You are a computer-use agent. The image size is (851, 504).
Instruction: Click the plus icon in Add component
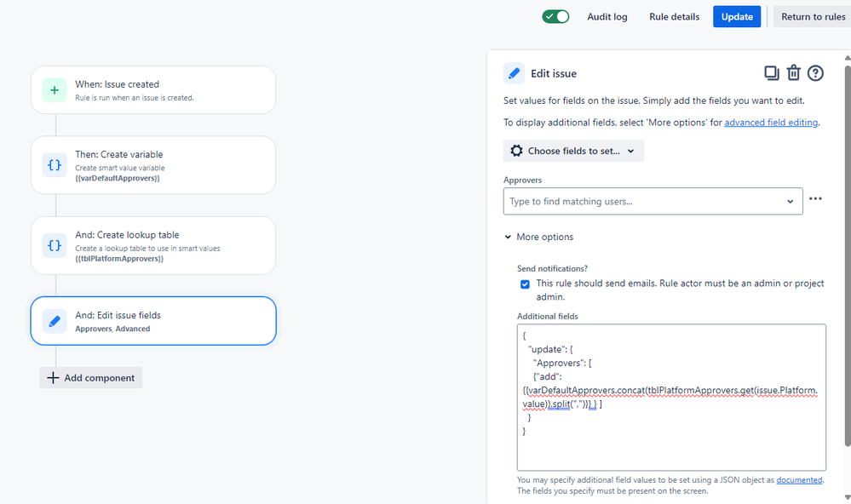click(53, 378)
